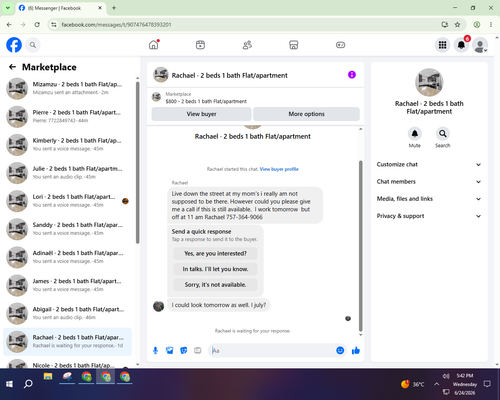Click the address bar URL
Viewport: 500px width, 400px height.
pyautogui.click(x=116, y=25)
